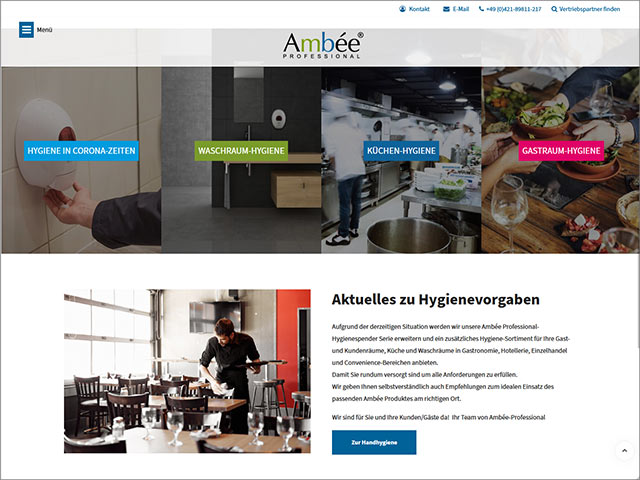Screen dimensions: 640x480
Task: Select the blue Küchen-Hygiene label
Action: click(401, 151)
